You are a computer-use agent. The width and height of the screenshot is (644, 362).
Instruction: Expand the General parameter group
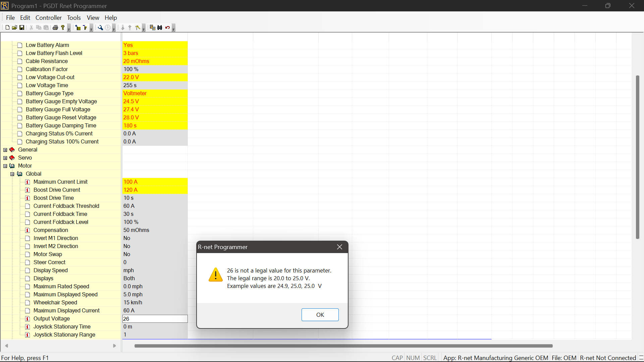tap(5, 150)
